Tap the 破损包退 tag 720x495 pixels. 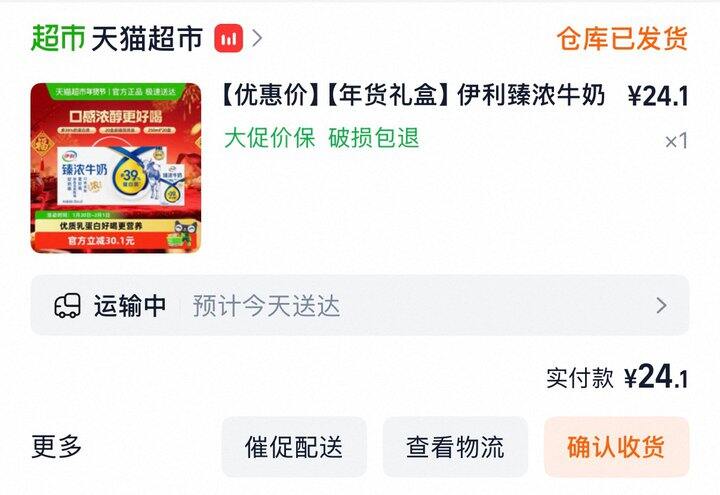[x=374, y=138]
